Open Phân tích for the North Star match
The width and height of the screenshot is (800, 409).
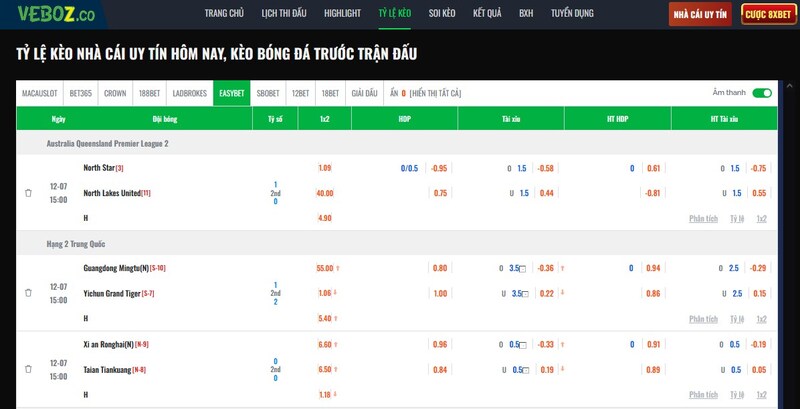703,218
